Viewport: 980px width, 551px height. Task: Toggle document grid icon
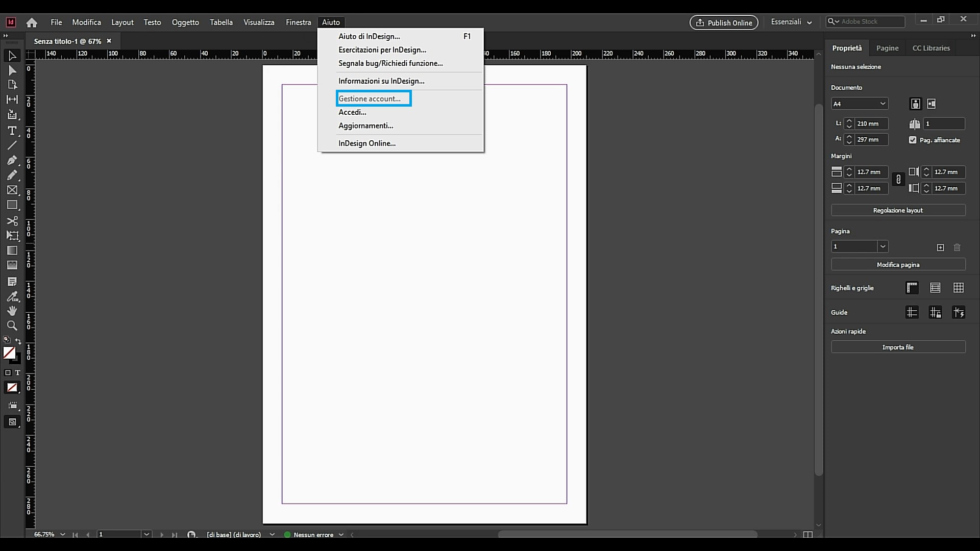[x=959, y=288]
